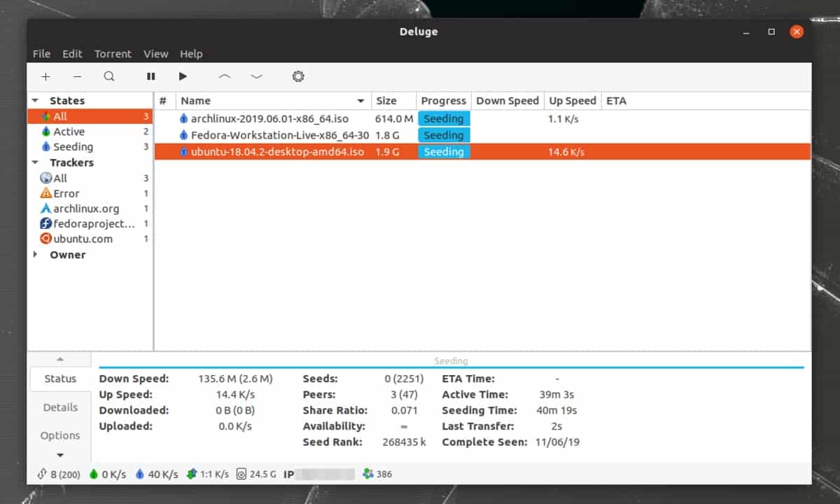840x504 pixels.
Task: Move torrent down in queue
Action: click(256, 76)
